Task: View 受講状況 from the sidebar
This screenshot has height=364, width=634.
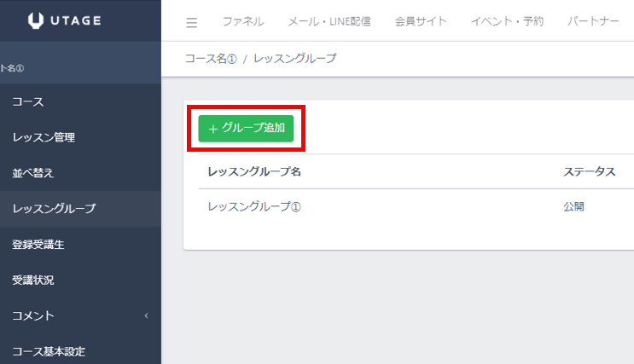Action: click(x=33, y=280)
